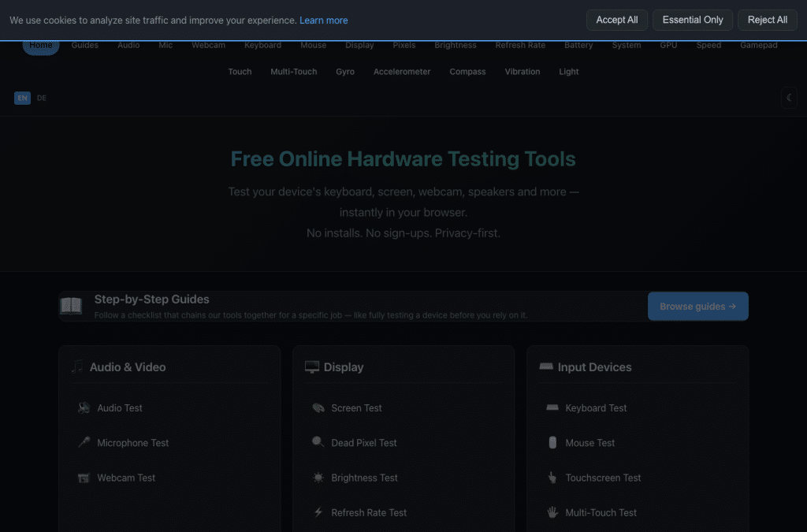Click the open book icon for guides
Image resolution: width=807 pixels, height=532 pixels.
click(71, 306)
